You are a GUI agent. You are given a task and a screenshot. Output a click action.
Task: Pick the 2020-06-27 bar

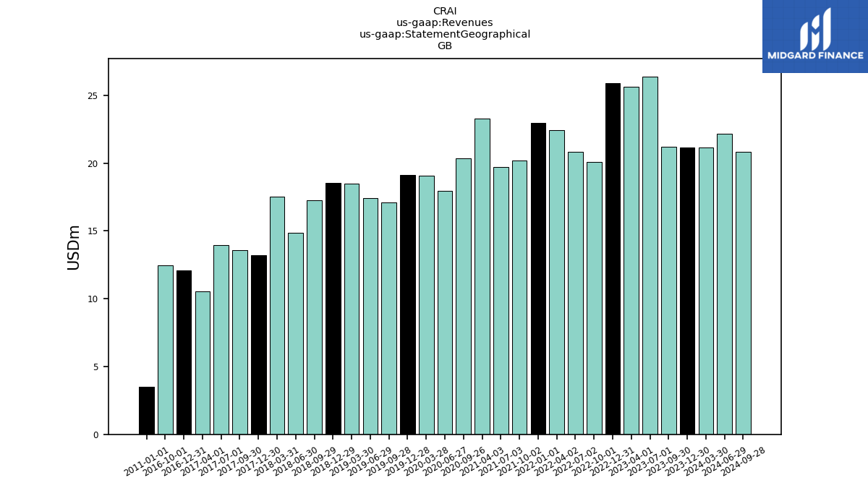445,313
